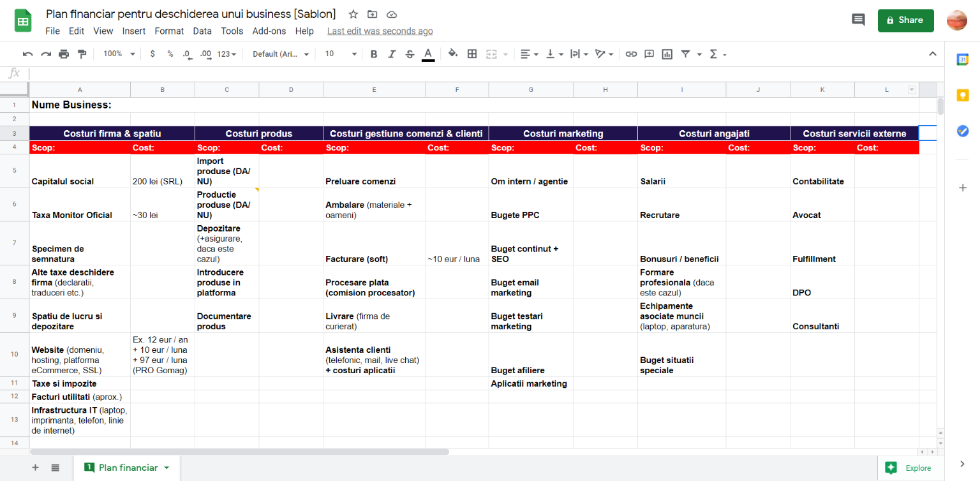Expand the font family dropdown

pyautogui.click(x=281, y=54)
